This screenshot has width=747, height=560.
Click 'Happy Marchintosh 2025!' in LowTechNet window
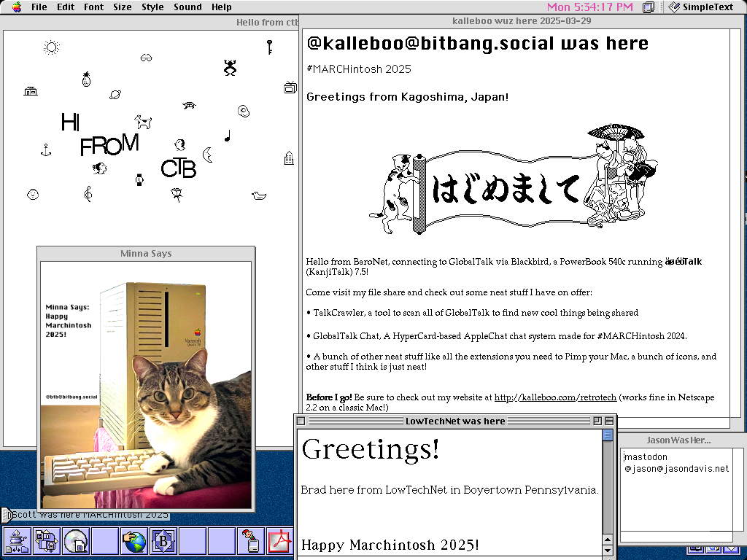click(390, 545)
